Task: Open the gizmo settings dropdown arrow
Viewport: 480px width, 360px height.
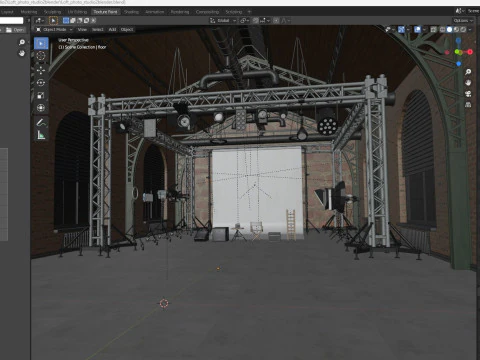Action: [409, 29]
